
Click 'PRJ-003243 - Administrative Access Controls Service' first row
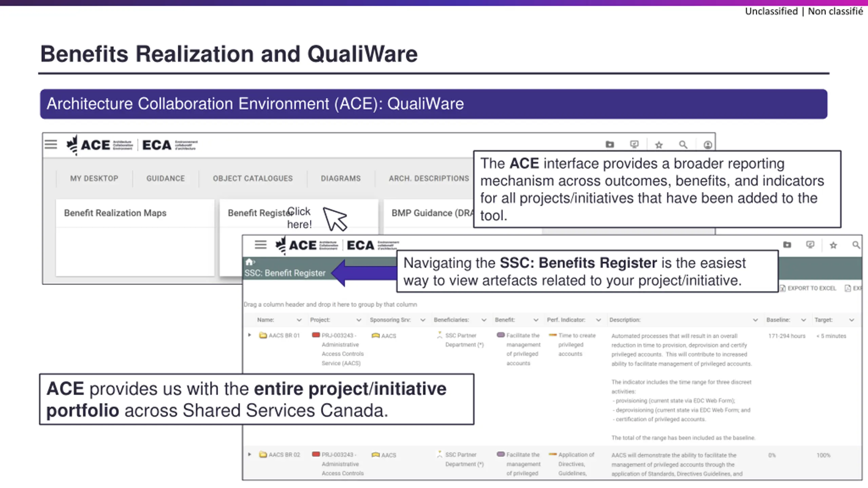click(342, 349)
